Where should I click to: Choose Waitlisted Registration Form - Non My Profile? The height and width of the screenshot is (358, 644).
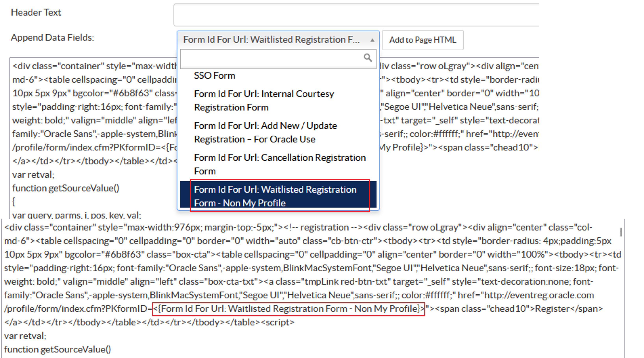(x=275, y=196)
